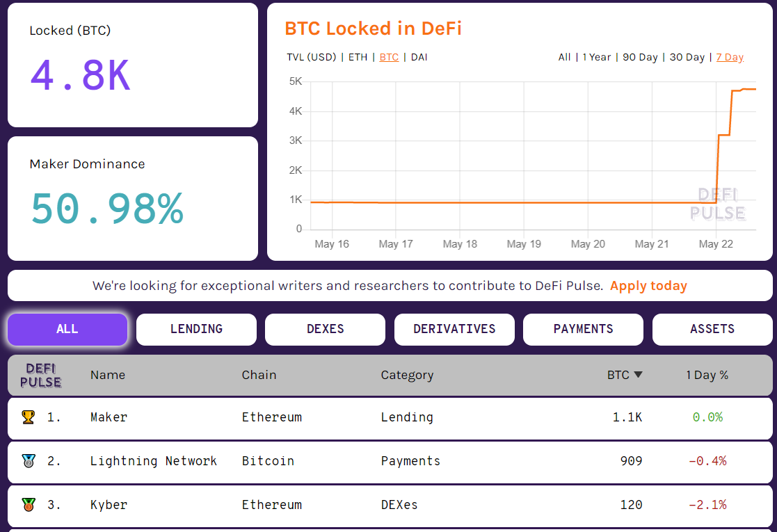Switch the chart currency to DAI
The image size is (777, 532).
418,58
